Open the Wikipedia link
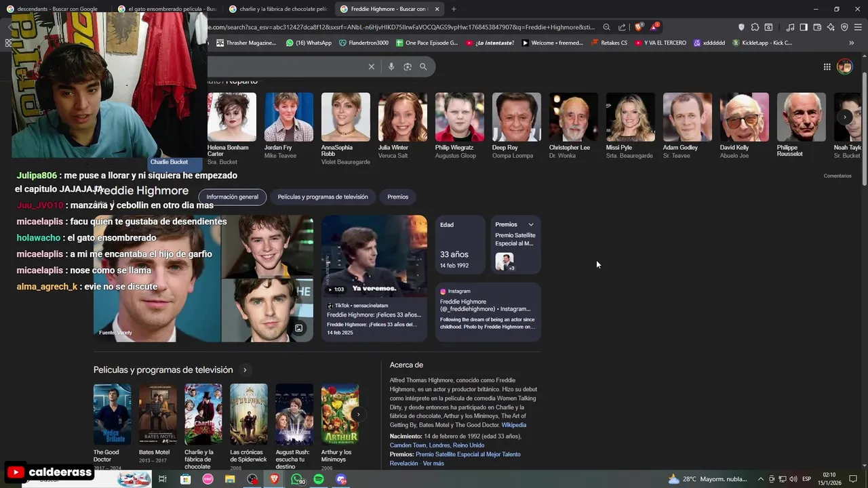Screen dimensions: 868x488 coord(514,425)
